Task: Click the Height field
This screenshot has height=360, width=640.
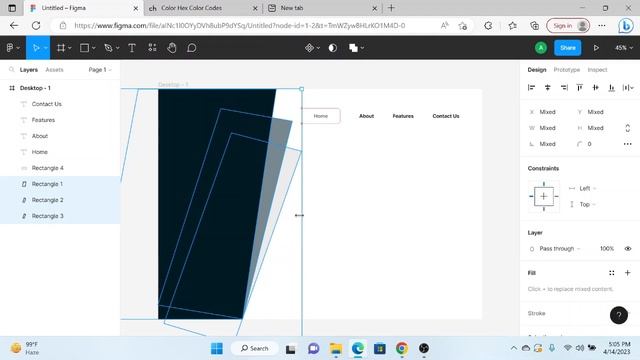Action: [x=595, y=128]
